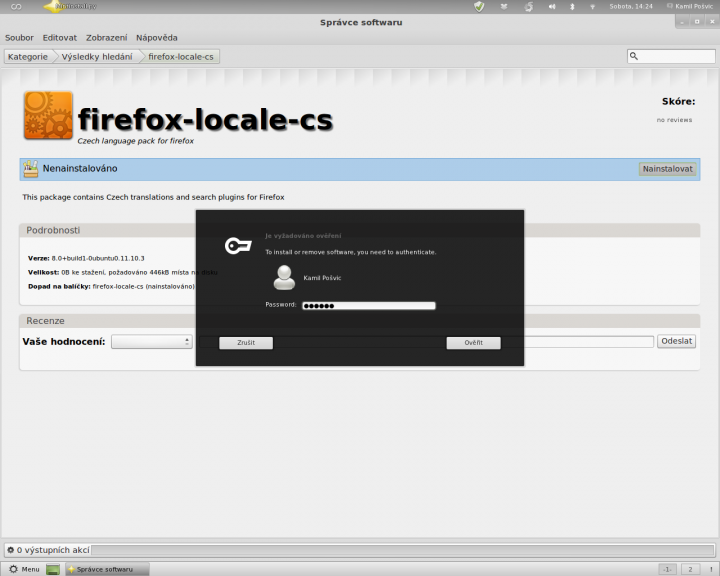Click the orange gears package icon

pyautogui.click(x=48, y=115)
